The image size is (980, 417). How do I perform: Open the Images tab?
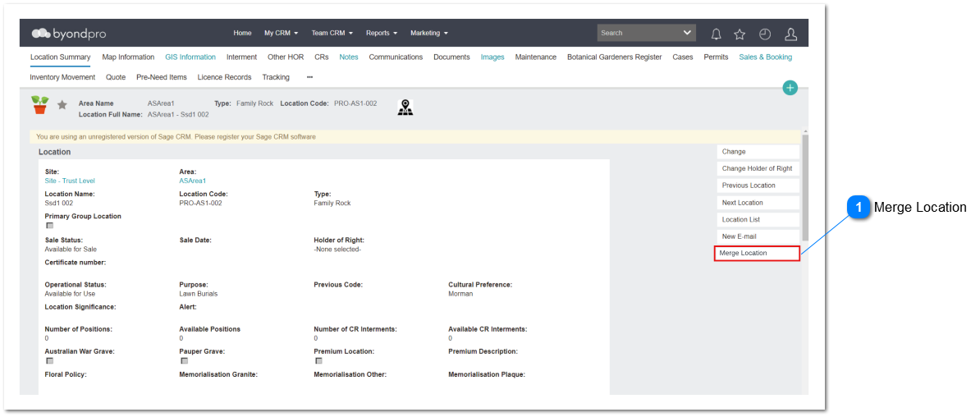pos(492,57)
